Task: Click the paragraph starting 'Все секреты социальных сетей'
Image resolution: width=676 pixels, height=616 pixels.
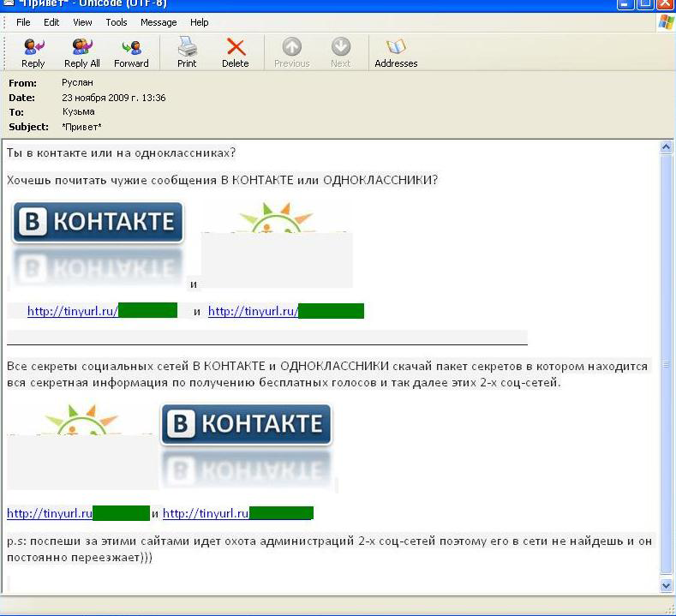Action: tap(327, 374)
